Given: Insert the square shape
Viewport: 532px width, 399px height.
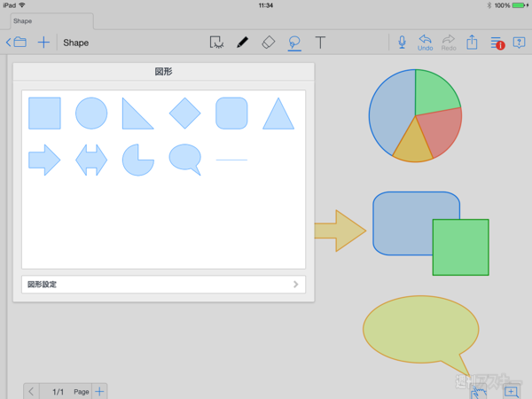Looking at the screenshot, I should [x=44, y=113].
